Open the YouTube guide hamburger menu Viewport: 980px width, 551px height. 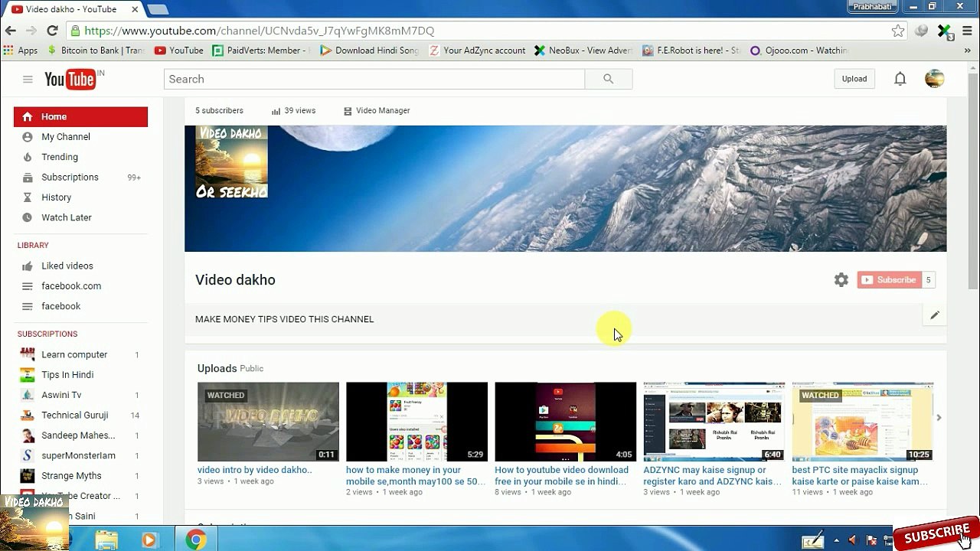[28, 79]
